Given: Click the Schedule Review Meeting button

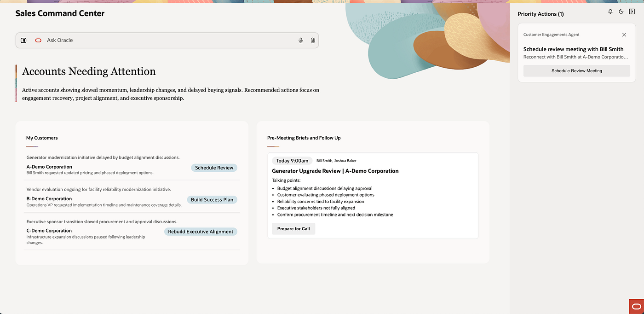Looking at the screenshot, I should pyautogui.click(x=577, y=71).
